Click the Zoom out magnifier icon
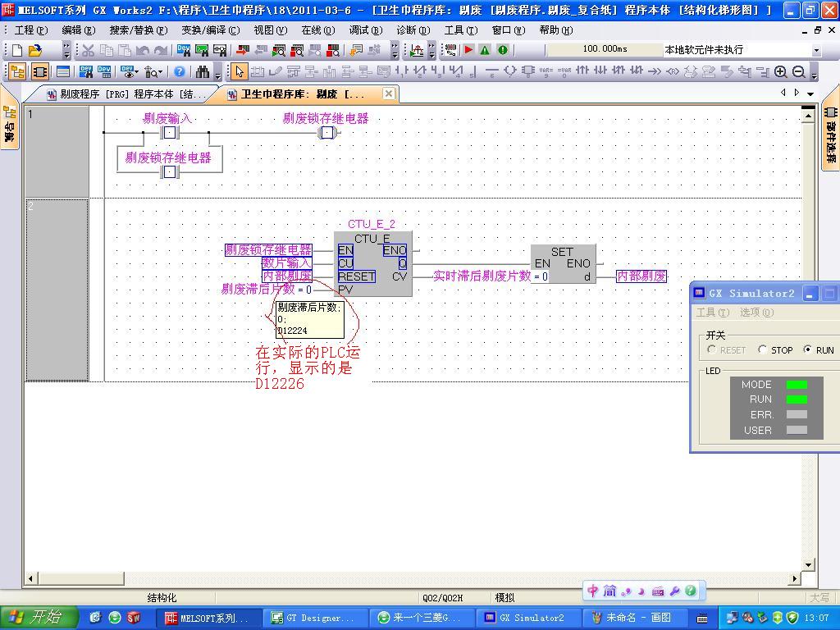The image size is (840, 630). pos(798,72)
